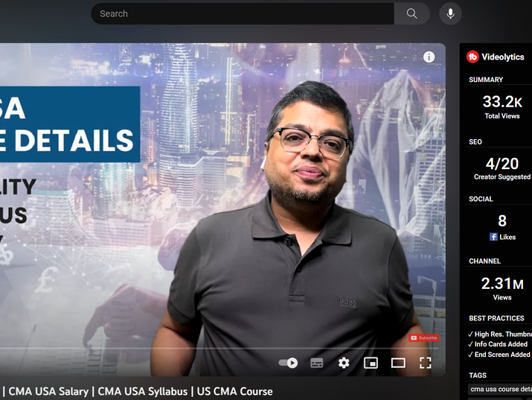Screen dimensions: 532x400
Task: Click the Facebook Likes icon
Action: [x=493, y=237]
